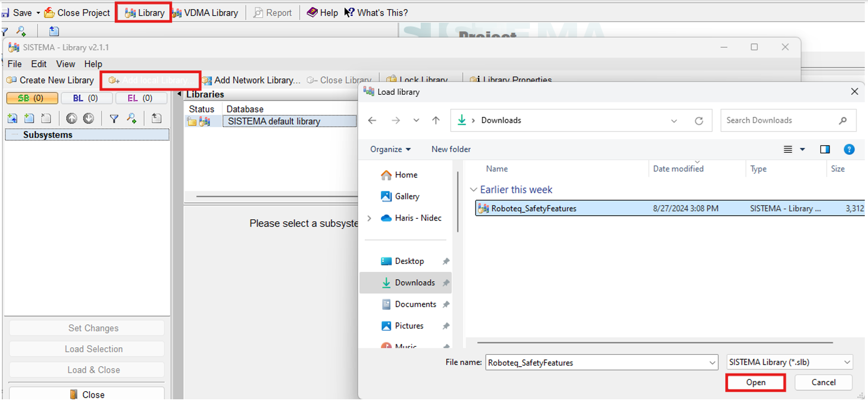Click the move down arrow icon
Image resolution: width=868 pixels, height=402 pixels.
pyautogui.click(x=88, y=118)
